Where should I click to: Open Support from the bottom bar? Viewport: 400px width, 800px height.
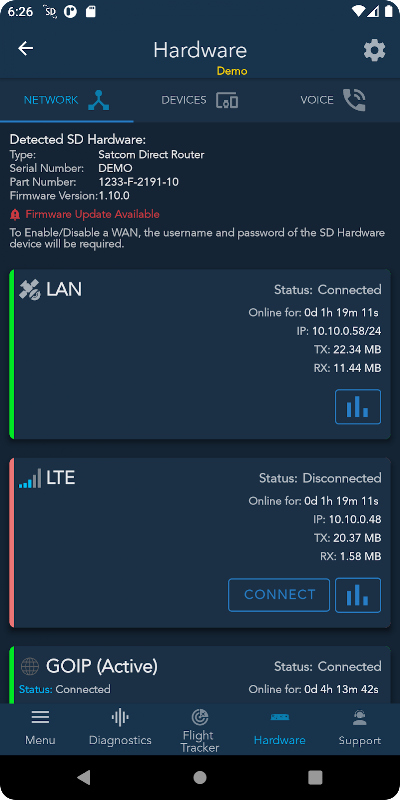[360, 729]
